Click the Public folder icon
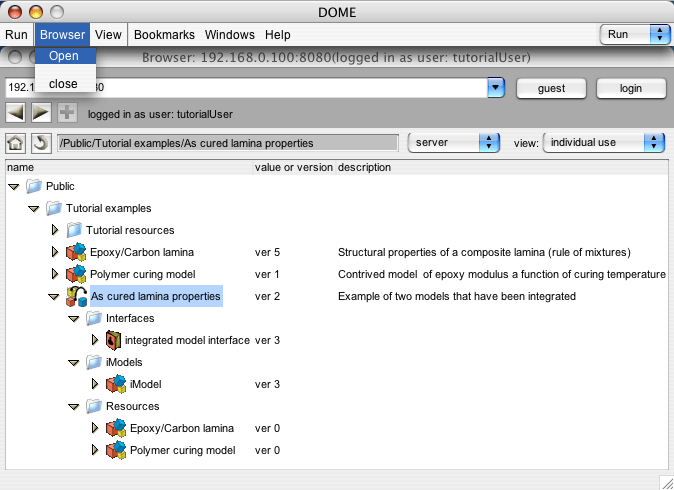674x490 pixels. click(34, 186)
